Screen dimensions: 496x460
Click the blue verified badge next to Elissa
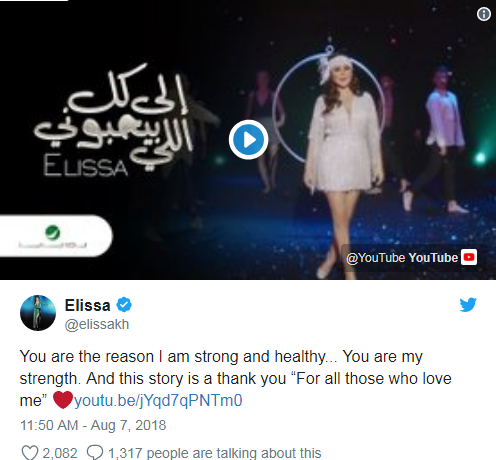pyautogui.click(x=124, y=305)
